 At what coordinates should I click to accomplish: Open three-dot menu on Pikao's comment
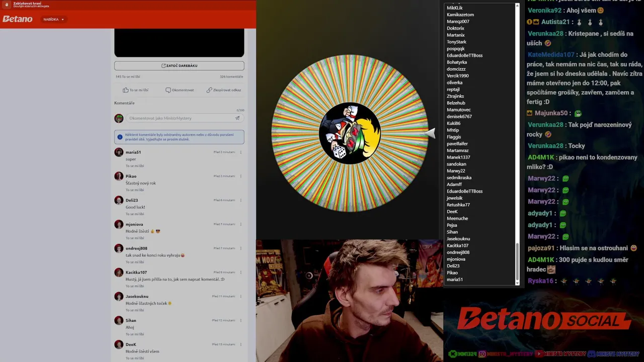[x=240, y=176]
